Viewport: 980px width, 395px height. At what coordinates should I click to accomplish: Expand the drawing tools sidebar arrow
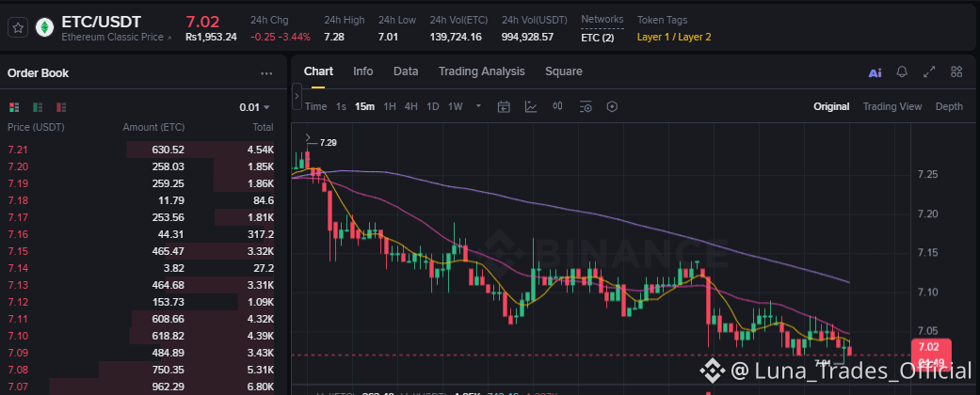click(x=297, y=97)
